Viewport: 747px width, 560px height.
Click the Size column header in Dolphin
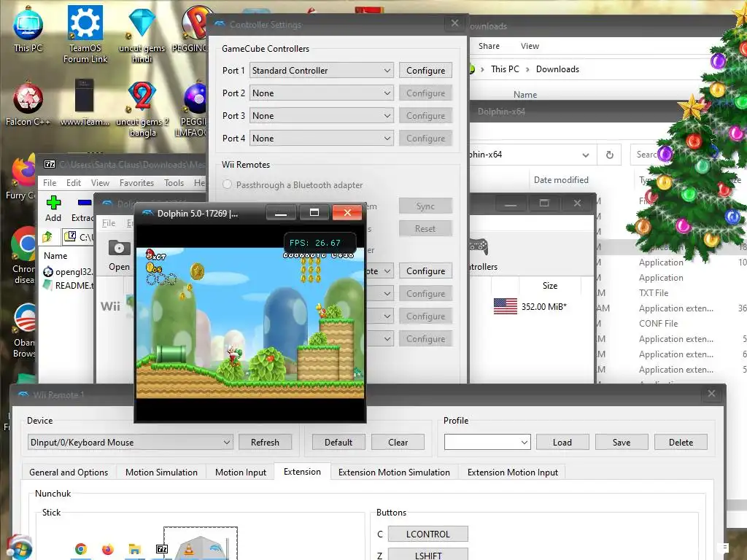pyautogui.click(x=550, y=286)
